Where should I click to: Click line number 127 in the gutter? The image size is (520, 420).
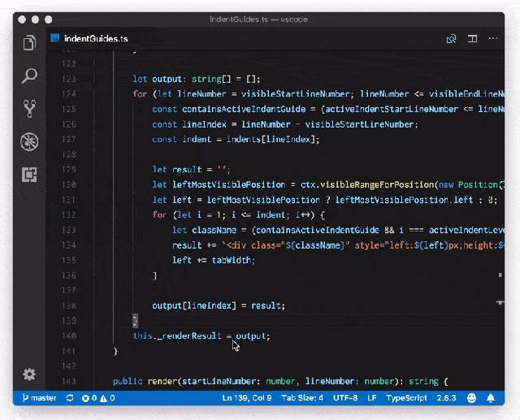68,139
